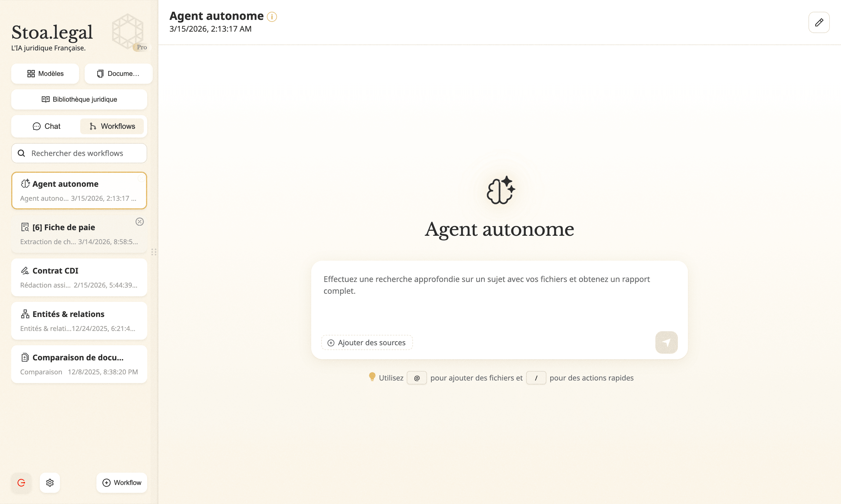
Task: Switch to the Chat tab
Action: (x=47, y=126)
